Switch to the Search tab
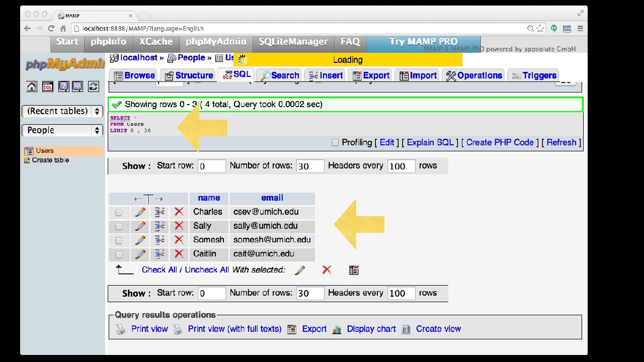This screenshot has height=362, width=644. tap(279, 75)
